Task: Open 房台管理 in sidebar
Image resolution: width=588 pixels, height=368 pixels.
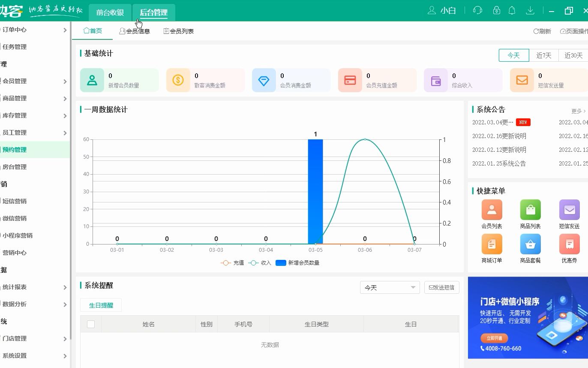Action: point(34,167)
